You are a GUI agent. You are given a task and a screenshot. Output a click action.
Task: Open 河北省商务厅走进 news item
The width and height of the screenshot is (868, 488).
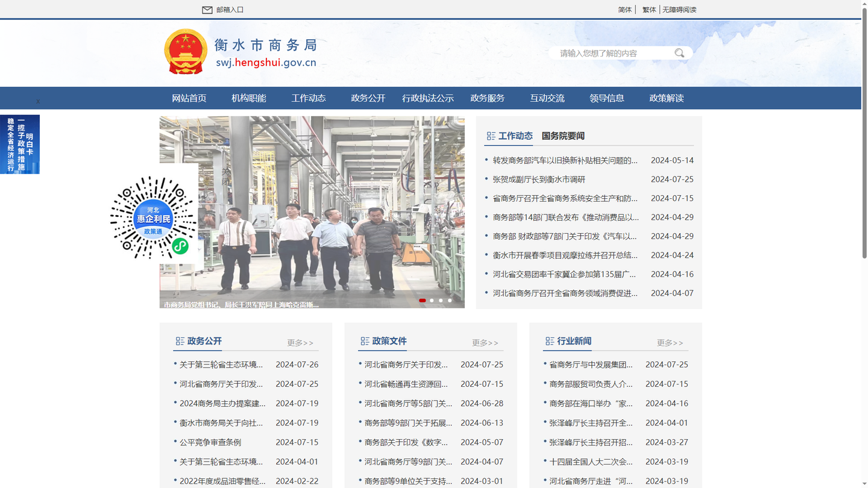pyautogui.click(x=591, y=481)
